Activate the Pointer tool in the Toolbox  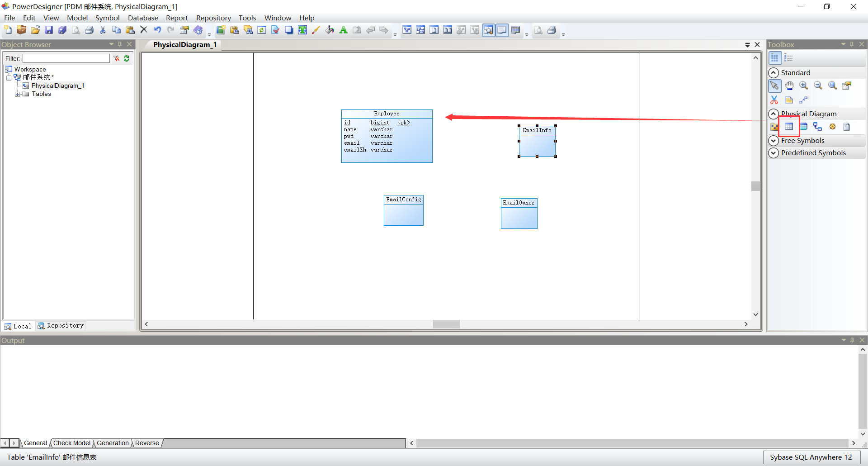774,86
